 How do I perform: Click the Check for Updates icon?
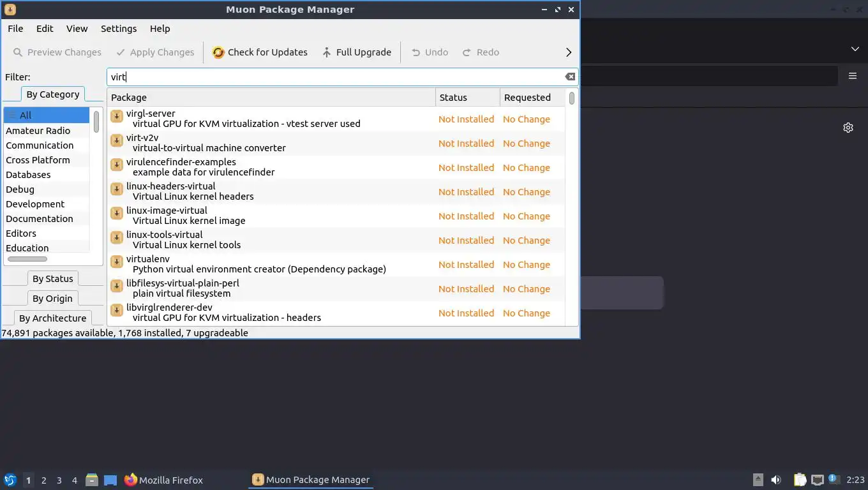coord(218,52)
